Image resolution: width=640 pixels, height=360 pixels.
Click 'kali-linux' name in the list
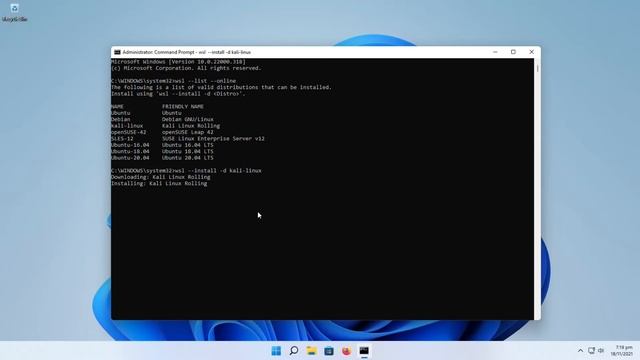(127, 126)
